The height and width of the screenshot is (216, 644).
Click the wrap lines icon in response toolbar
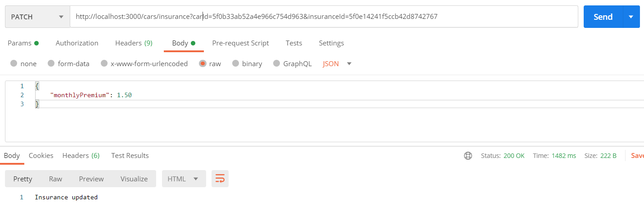pyautogui.click(x=220, y=179)
